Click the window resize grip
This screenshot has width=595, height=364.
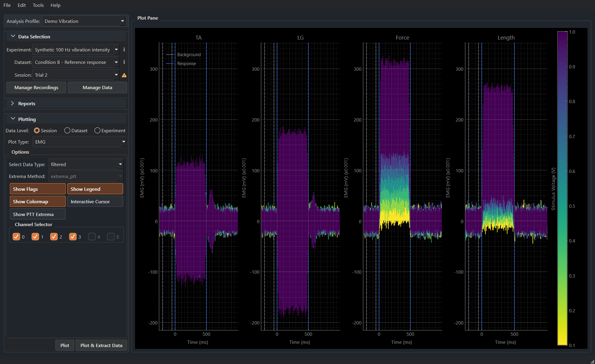tap(592, 361)
